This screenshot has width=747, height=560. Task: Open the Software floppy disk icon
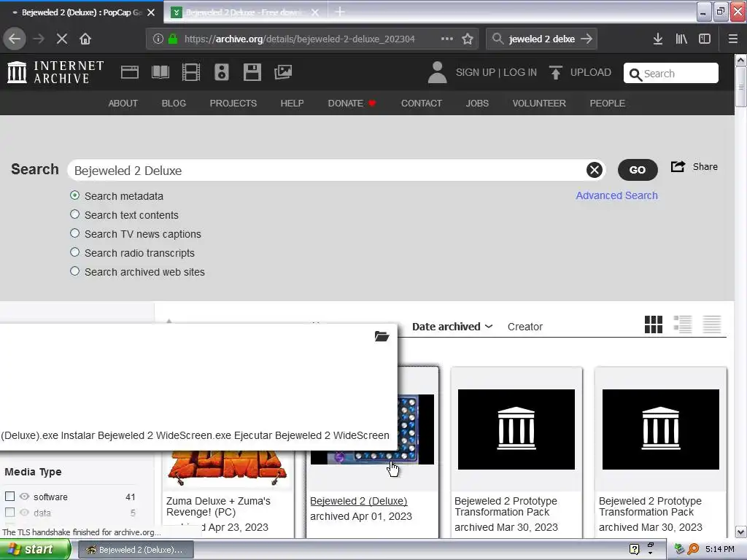coord(252,72)
